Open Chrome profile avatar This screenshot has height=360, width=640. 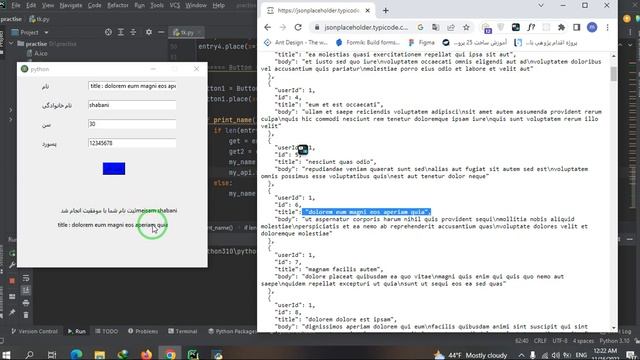pyautogui.click(x=592, y=27)
